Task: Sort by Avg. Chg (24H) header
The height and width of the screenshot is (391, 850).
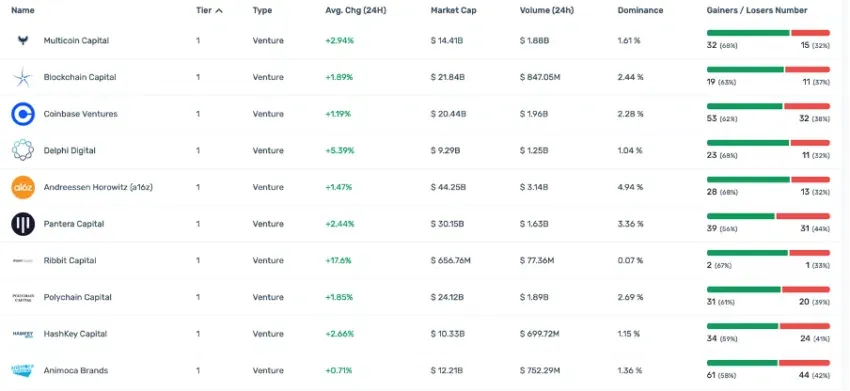Action: 356,10
